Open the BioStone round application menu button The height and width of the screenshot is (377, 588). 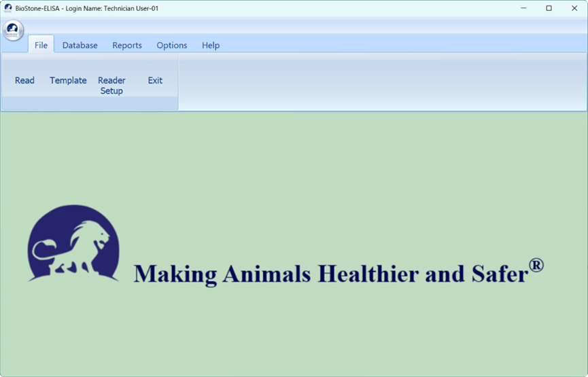click(x=13, y=30)
